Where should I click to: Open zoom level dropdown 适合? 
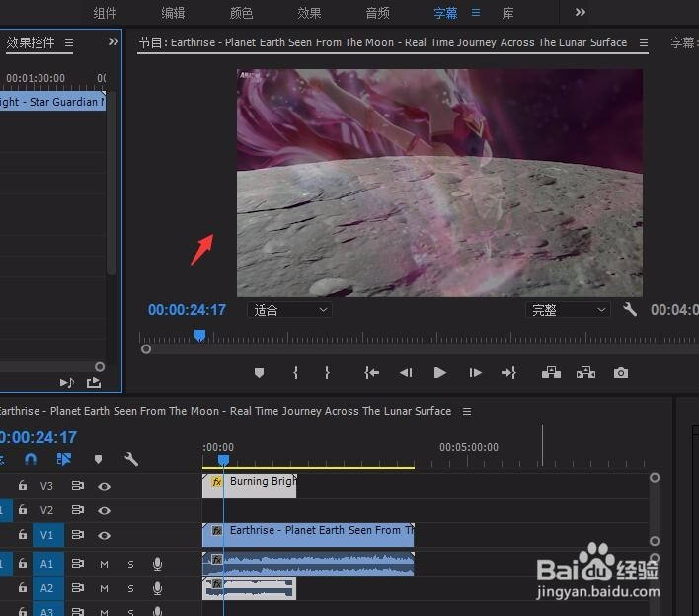click(289, 309)
